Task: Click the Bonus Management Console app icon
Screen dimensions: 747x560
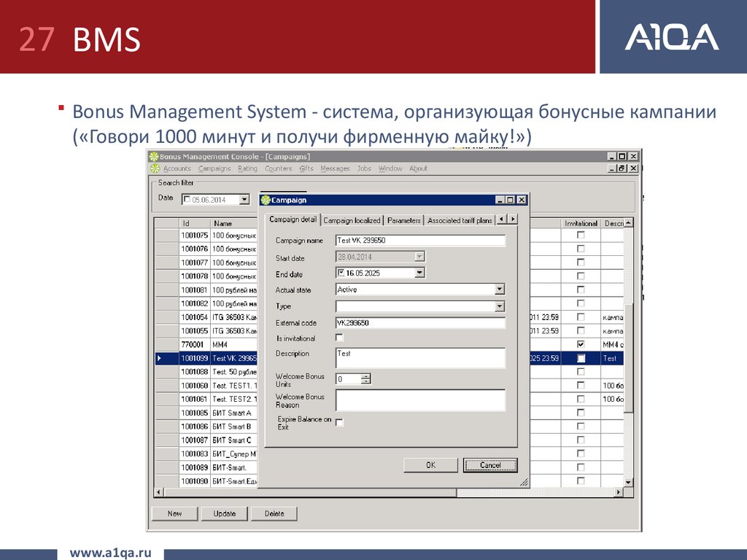Action: (x=153, y=156)
